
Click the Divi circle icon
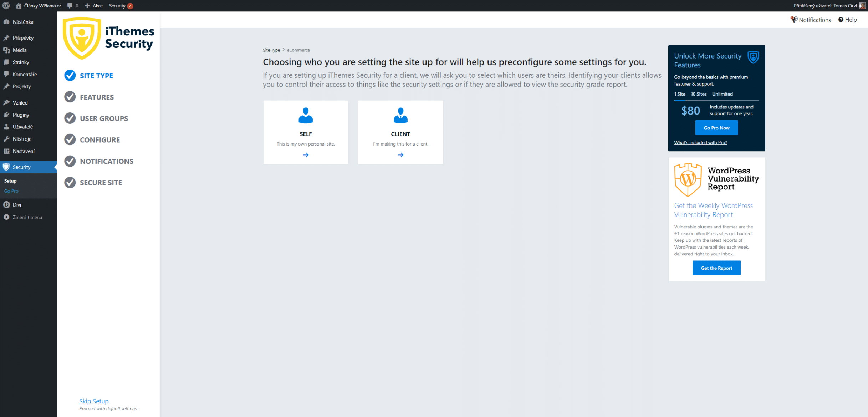click(x=6, y=205)
